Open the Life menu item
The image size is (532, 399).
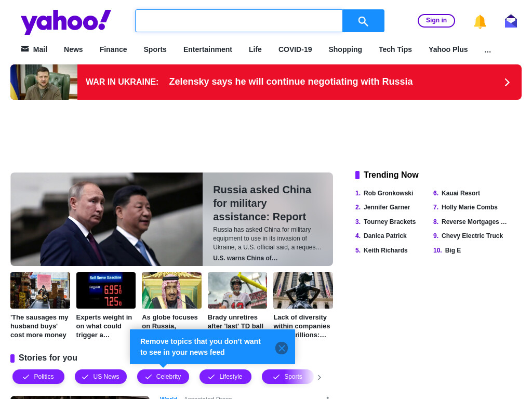coord(255,49)
